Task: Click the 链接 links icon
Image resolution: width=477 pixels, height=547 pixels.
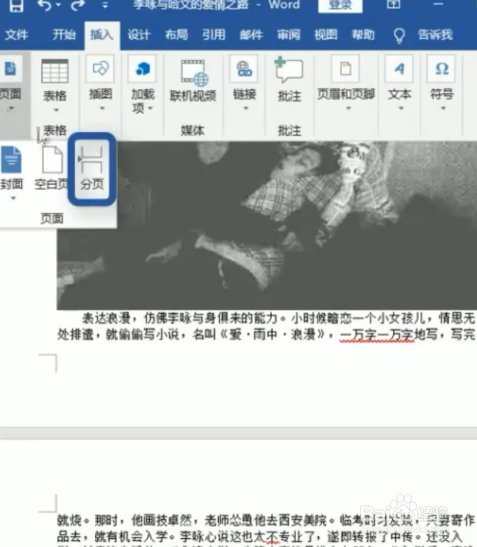Action: [244, 69]
